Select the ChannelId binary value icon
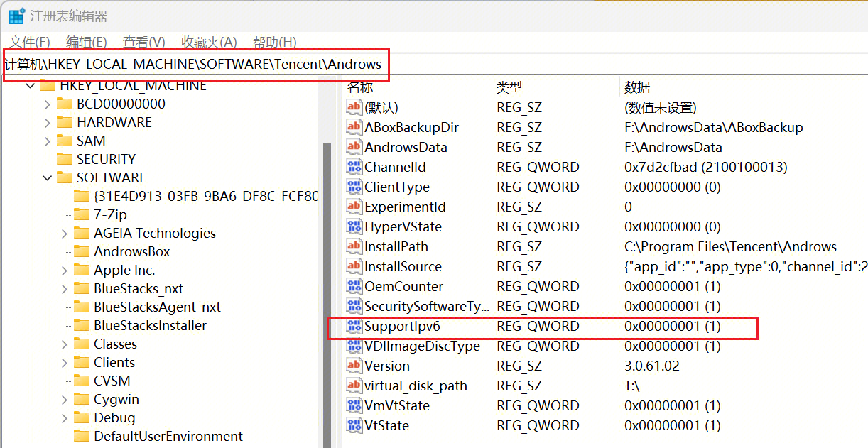This screenshot has width=868, height=448. (x=354, y=167)
